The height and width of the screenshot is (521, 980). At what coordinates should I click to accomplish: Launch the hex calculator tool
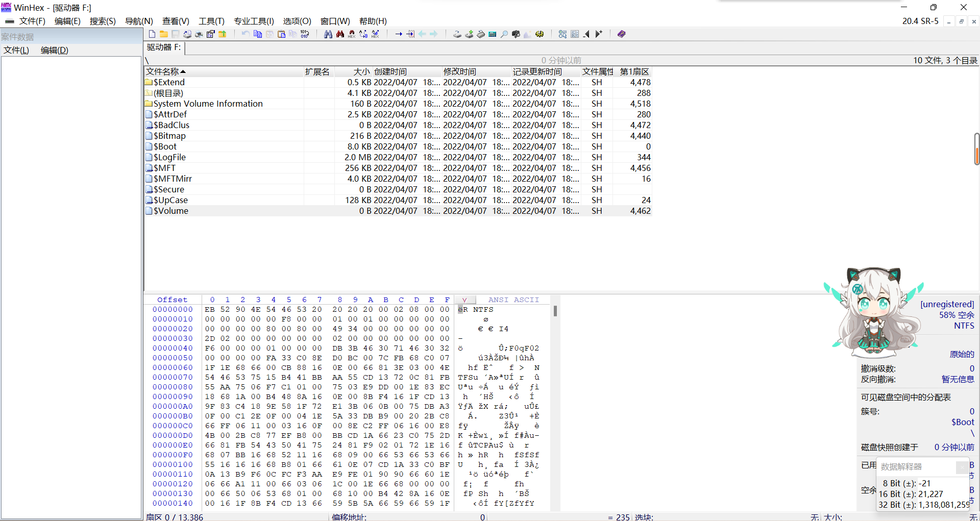coord(493,34)
